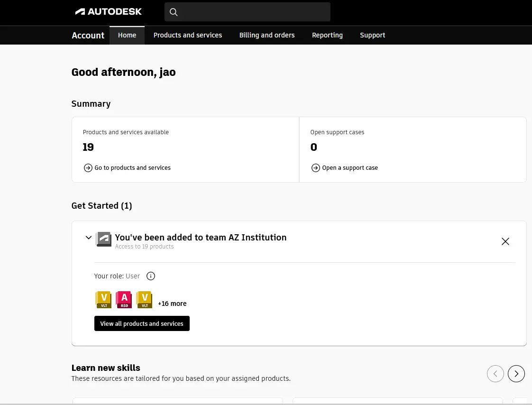Focus the top search field

click(248, 12)
